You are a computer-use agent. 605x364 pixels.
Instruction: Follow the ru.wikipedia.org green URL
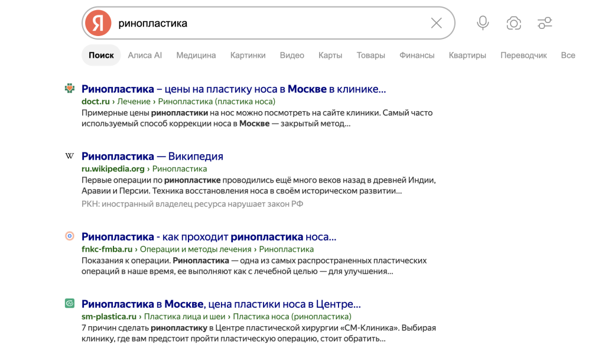(113, 168)
